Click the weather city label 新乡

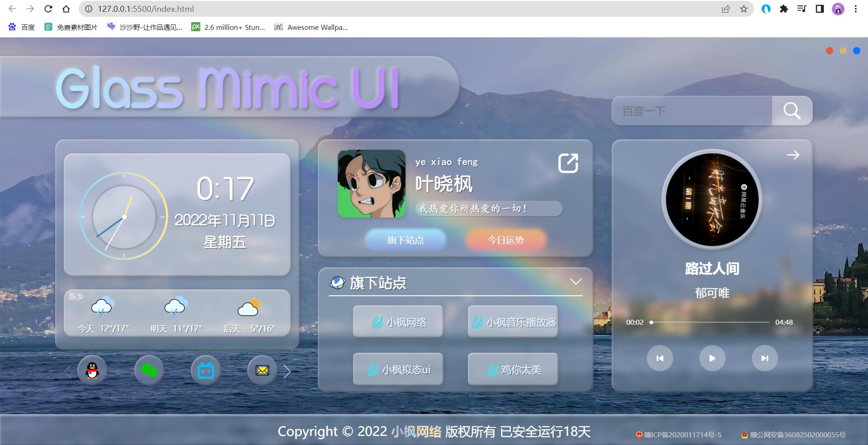[x=75, y=297]
